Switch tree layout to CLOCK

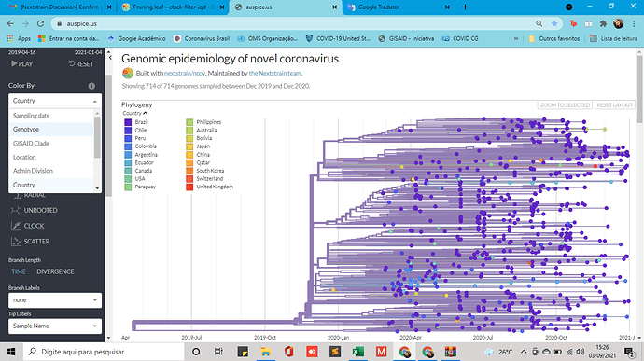tap(27, 226)
